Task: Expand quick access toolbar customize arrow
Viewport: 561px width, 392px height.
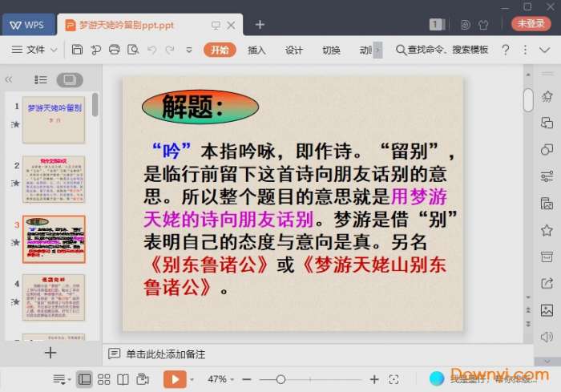Action: coord(189,51)
